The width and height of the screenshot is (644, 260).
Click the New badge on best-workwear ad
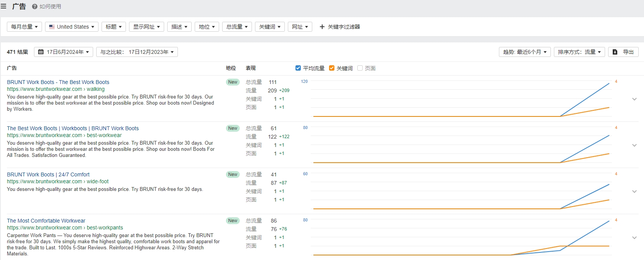click(233, 128)
